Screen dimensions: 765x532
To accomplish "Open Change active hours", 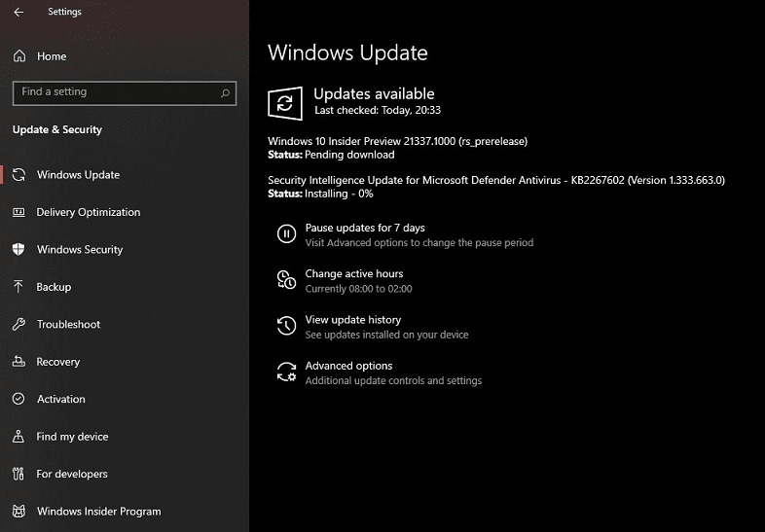I will point(354,273).
